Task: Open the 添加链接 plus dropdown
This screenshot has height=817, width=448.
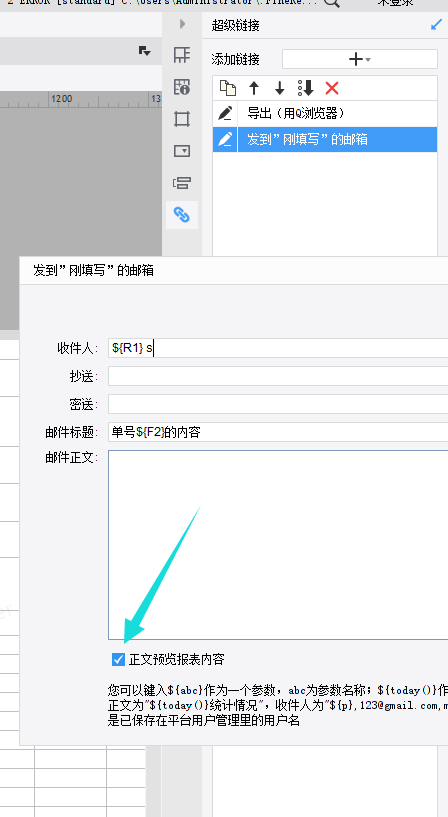Action: (359, 59)
